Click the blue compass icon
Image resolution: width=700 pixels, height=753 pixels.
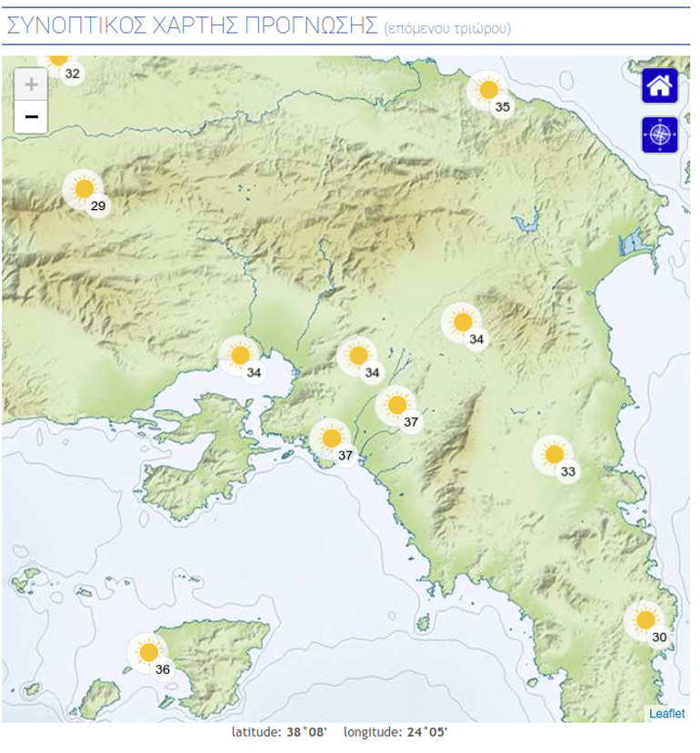click(659, 135)
